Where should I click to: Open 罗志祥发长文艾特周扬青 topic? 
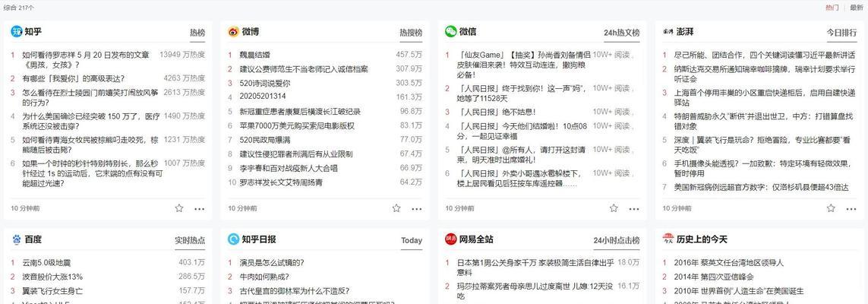point(281,182)
